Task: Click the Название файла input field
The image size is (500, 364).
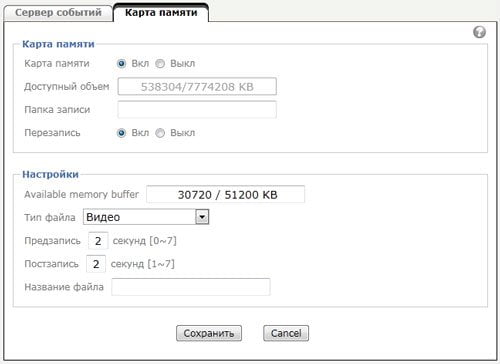Action: click(191, 287)
